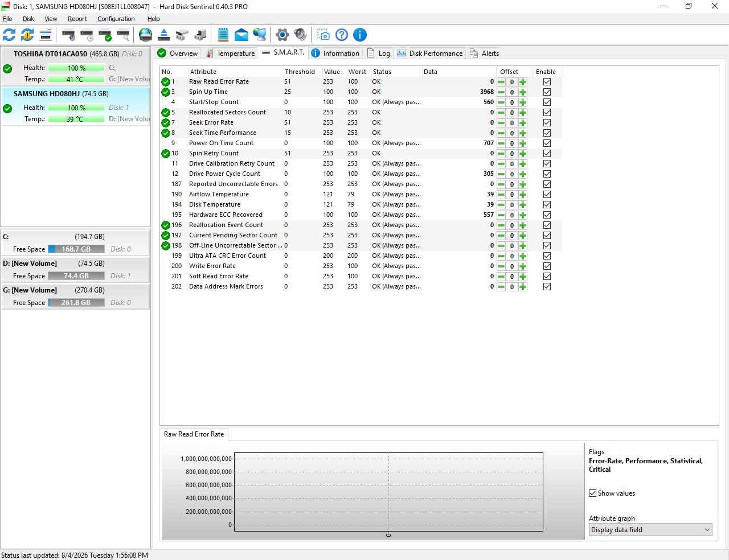This screenshot has width=729, height=560.
Task: Click the blue info about icon
Action: (360, 35)
